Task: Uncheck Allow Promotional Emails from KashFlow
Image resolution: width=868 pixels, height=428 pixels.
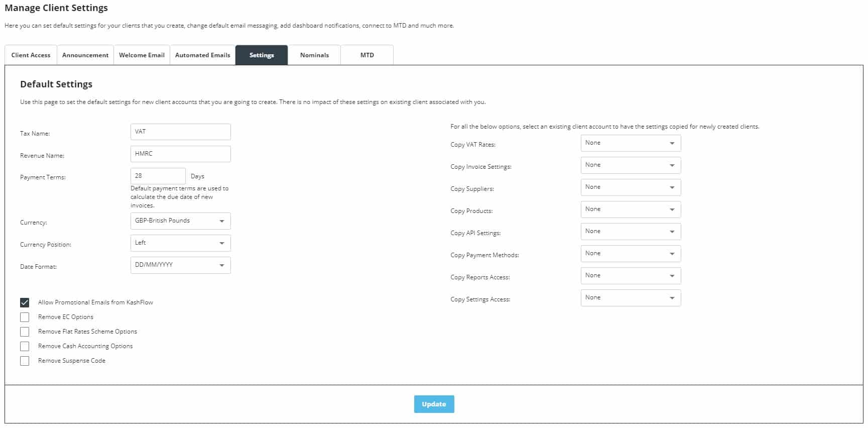Action: (x=25, y=302)
